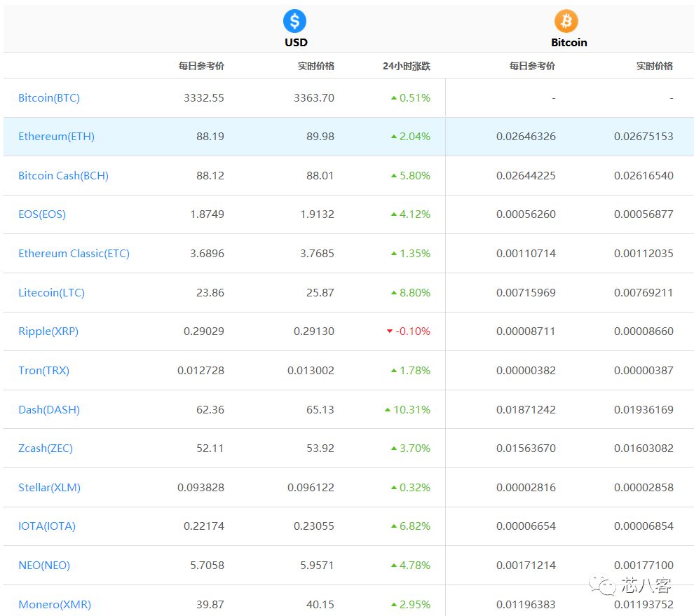
Task: Click USD 实时价格 column header
Action: (x=316, y=66)
